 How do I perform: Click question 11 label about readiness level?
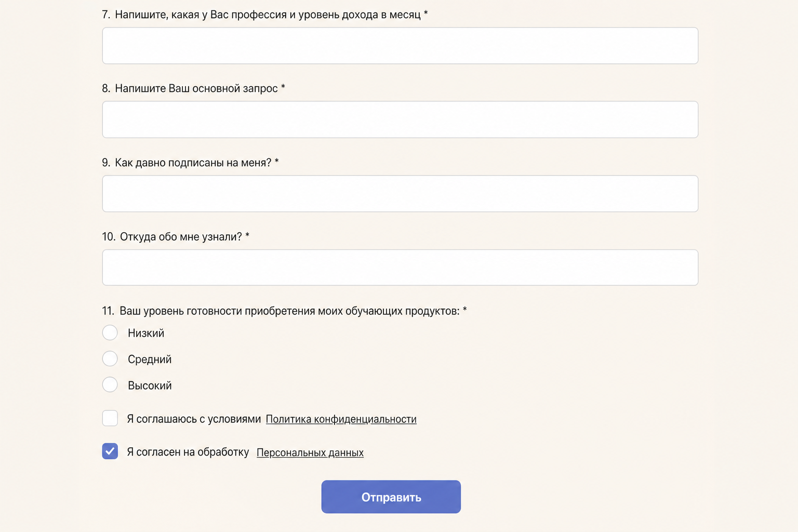point(284,311)
